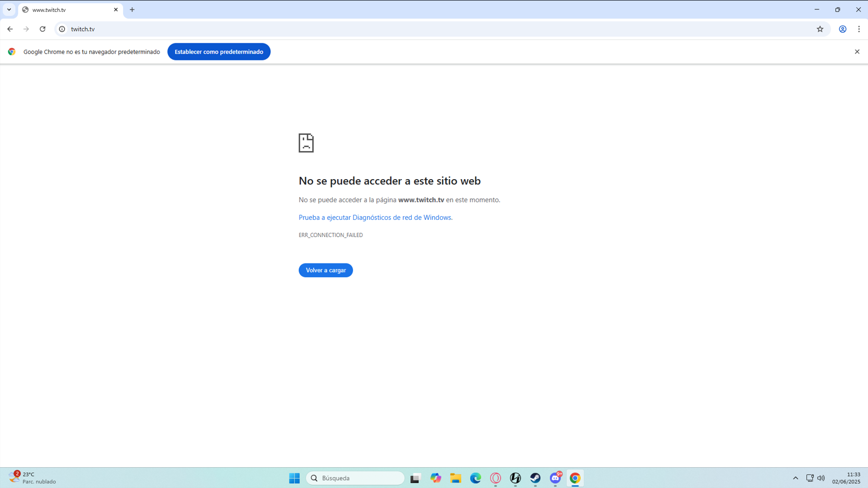Open Microsoft Edge from the taskbar
The image size is (868, 488).
[x=475, y=478]
